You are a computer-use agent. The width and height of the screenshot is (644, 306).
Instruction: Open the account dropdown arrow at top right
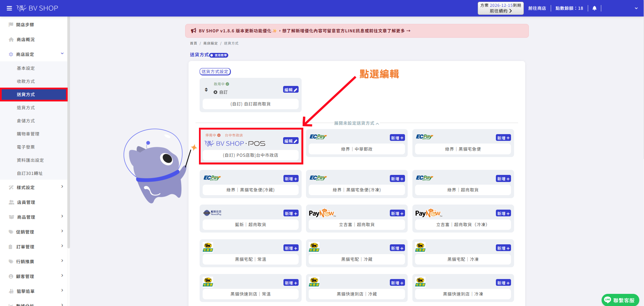(x=636, y=8)
